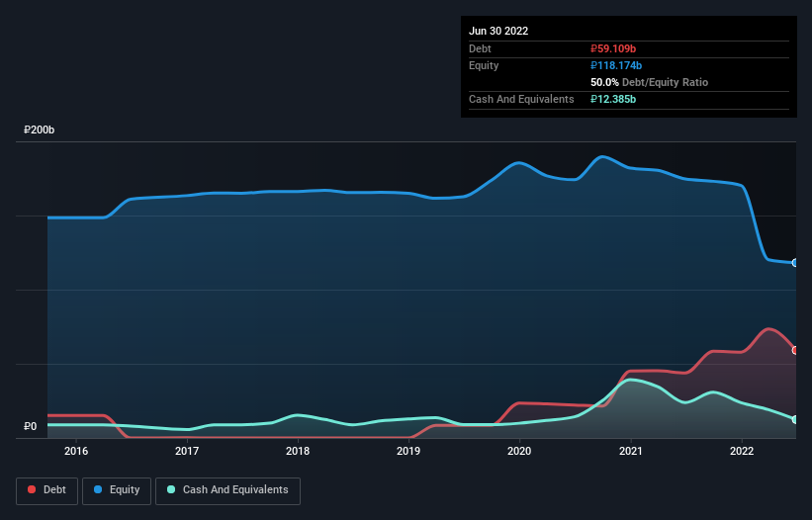Click the red Debt legend dot
This screenshot has height=520, width=812.
(x=32, y=489)
